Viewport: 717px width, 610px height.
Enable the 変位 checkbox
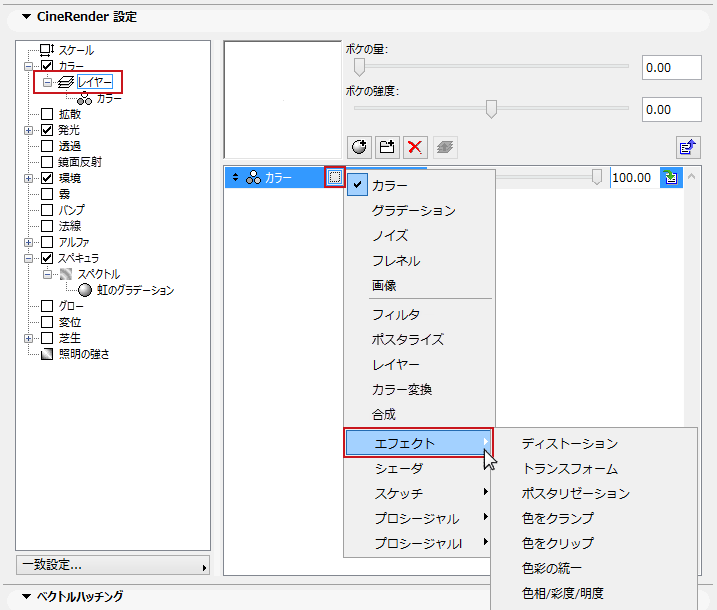point(47,322)
